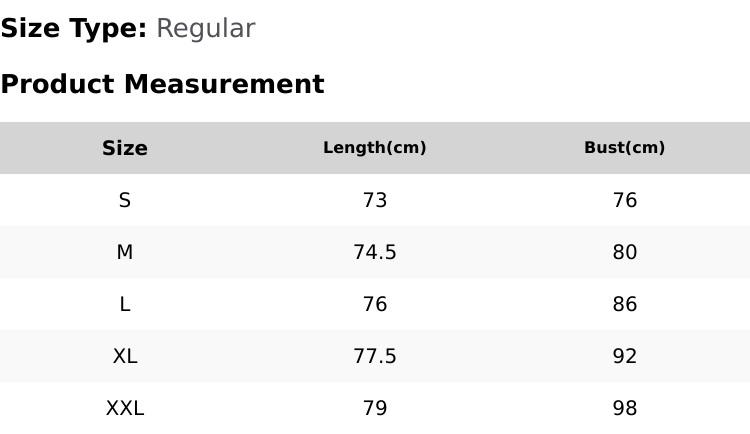Click length value 77.5 for size XL
This screenshot has width=750, height=434.
(x=375, y=356)
